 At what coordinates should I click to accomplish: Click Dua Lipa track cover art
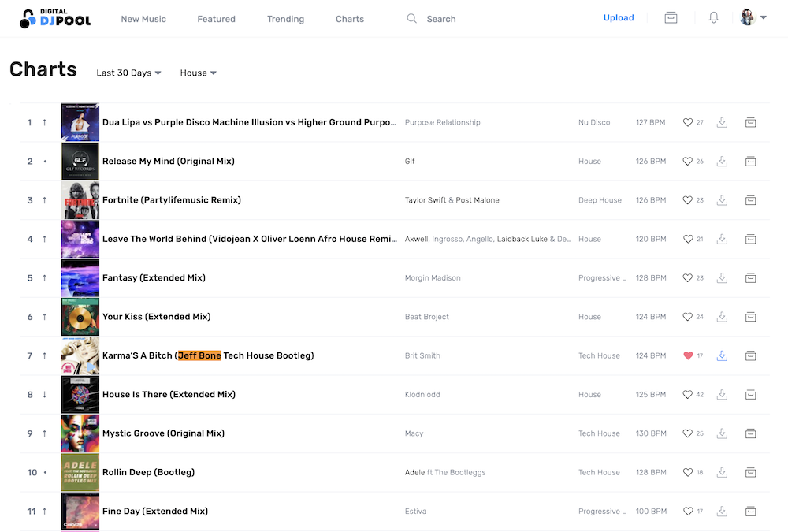pyautogui.click(x=80, y=122)
